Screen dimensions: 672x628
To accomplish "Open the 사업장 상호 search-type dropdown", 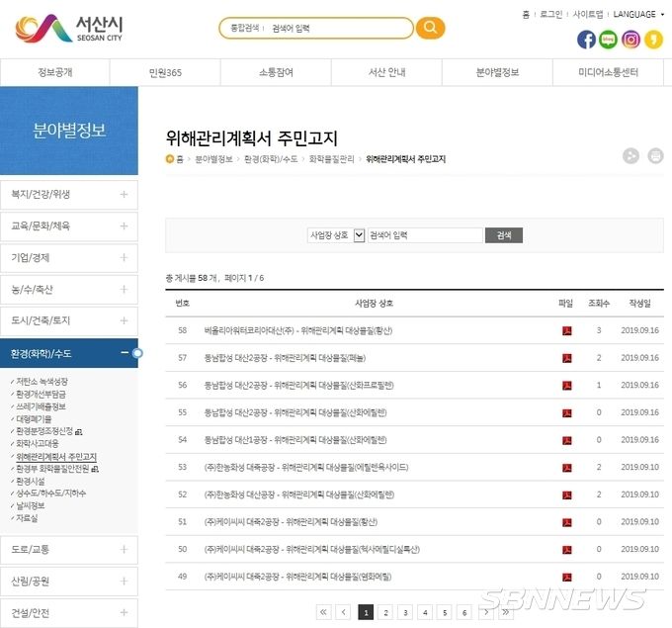I will [336, 235].
